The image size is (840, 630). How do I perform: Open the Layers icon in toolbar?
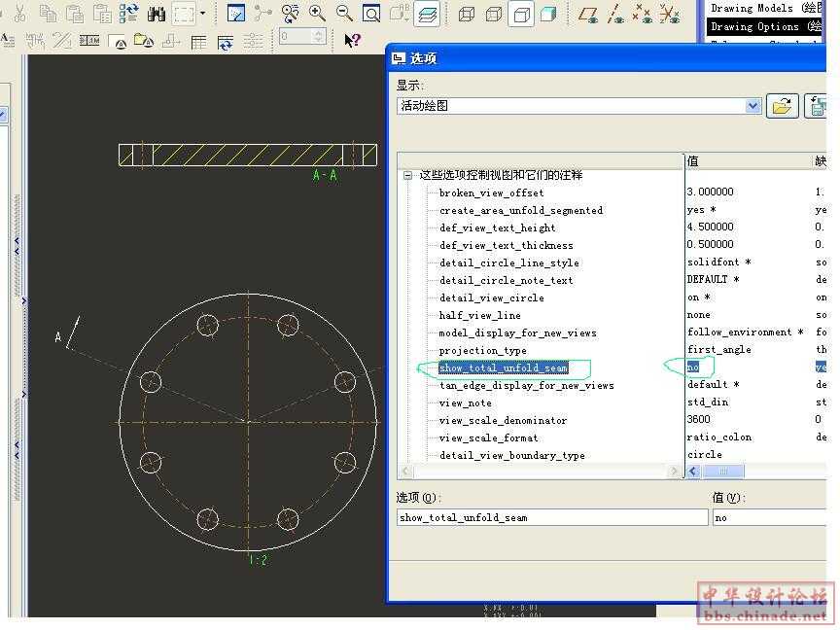(426, 14)
